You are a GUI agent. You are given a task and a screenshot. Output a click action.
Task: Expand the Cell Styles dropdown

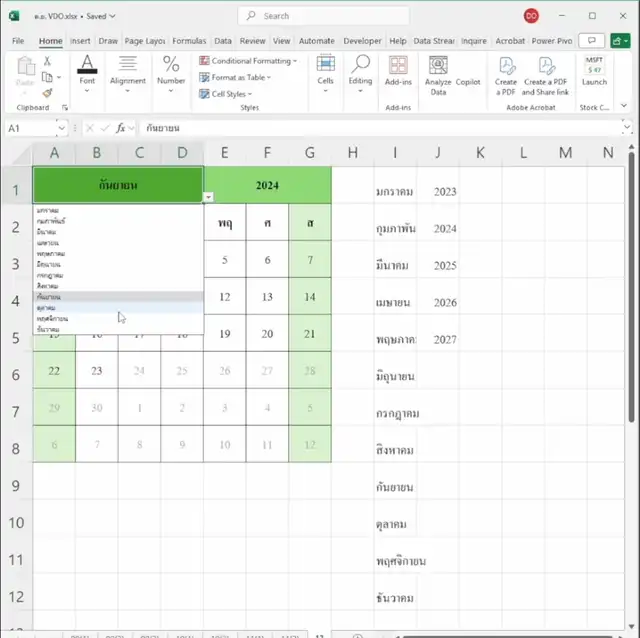tap(232, 94)
